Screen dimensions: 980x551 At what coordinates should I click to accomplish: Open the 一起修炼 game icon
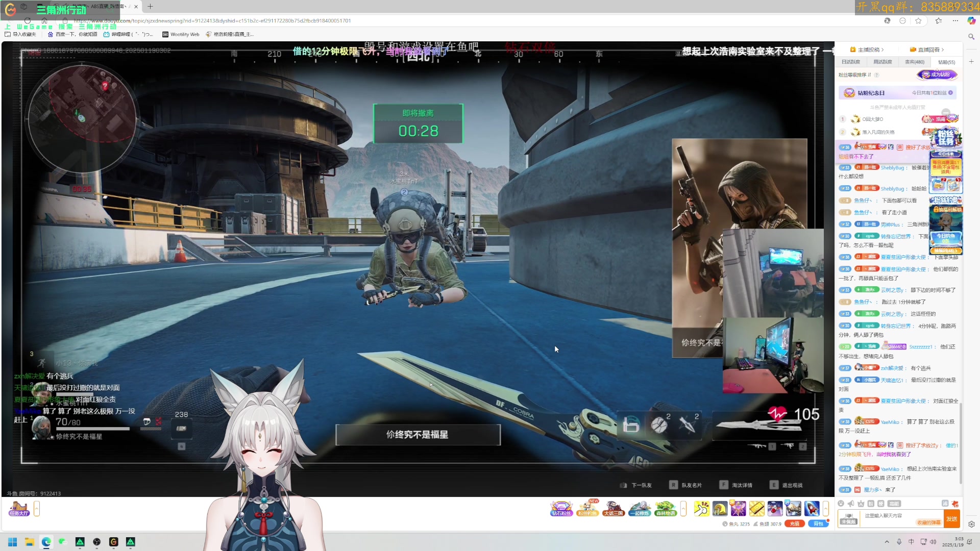point(639,509)
